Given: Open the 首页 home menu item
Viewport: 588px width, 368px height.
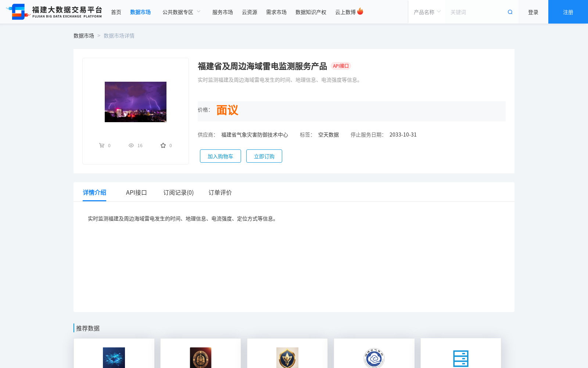Looking at the screenshot, I should [116, 12].
